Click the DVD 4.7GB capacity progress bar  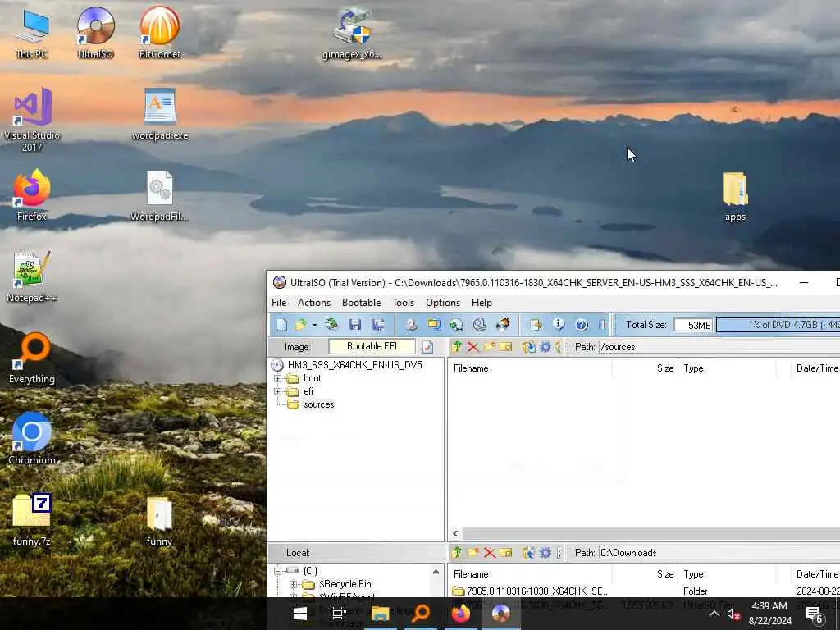[778, 325]
